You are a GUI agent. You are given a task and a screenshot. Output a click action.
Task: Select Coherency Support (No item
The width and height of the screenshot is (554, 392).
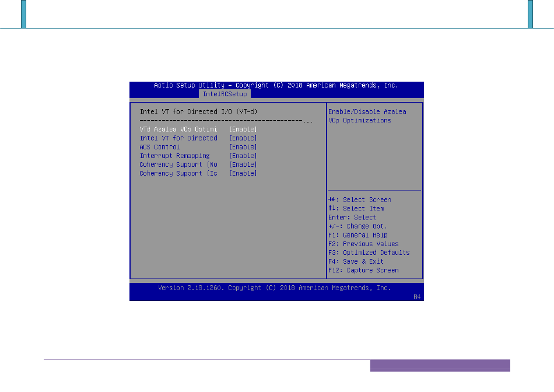[178, 164]
